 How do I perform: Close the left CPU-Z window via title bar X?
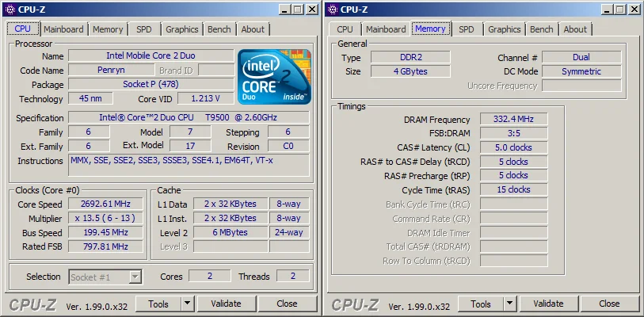[313, 9]
